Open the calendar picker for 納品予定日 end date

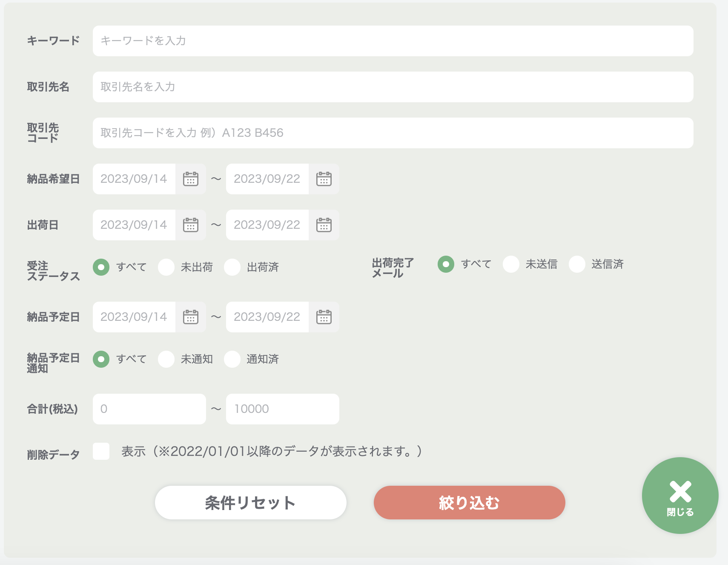[x=324, y=317]
